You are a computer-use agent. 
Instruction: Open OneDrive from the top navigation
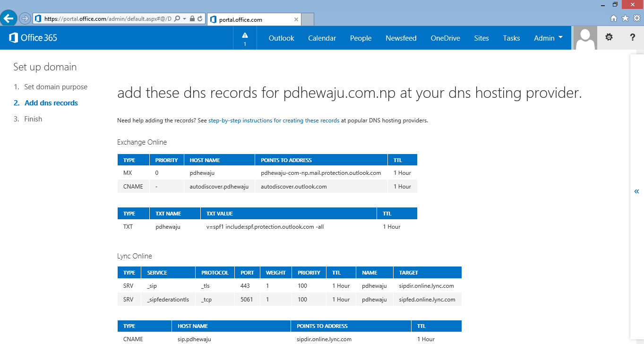point(446,38)
